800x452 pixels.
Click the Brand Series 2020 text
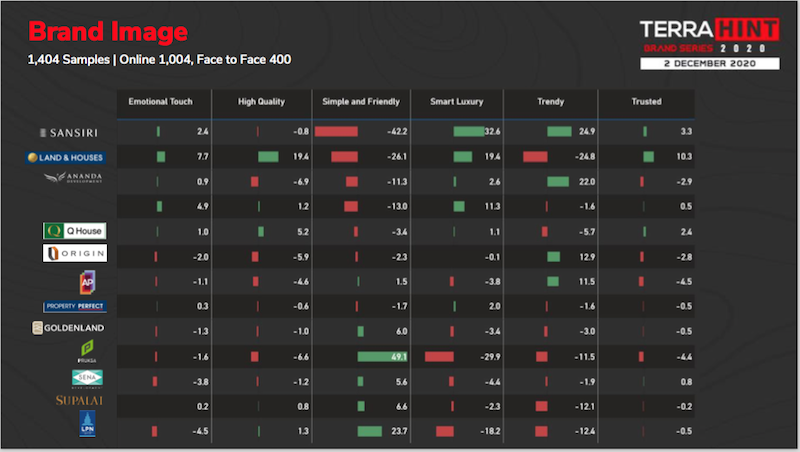click(705, 48)
